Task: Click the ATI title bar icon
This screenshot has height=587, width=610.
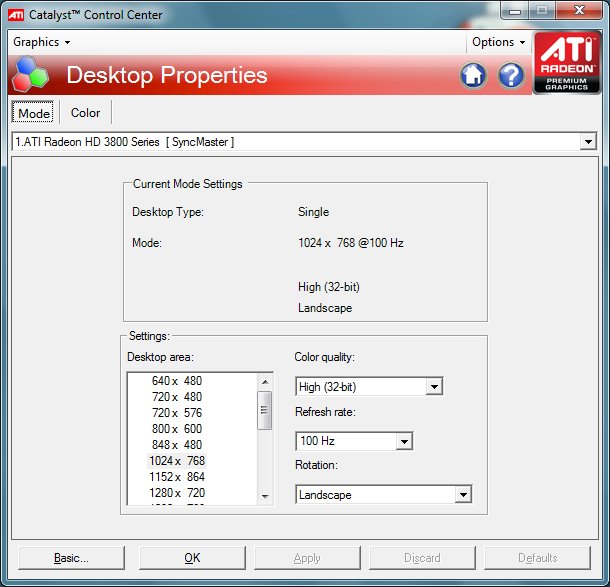Action: tap(16, 15)
